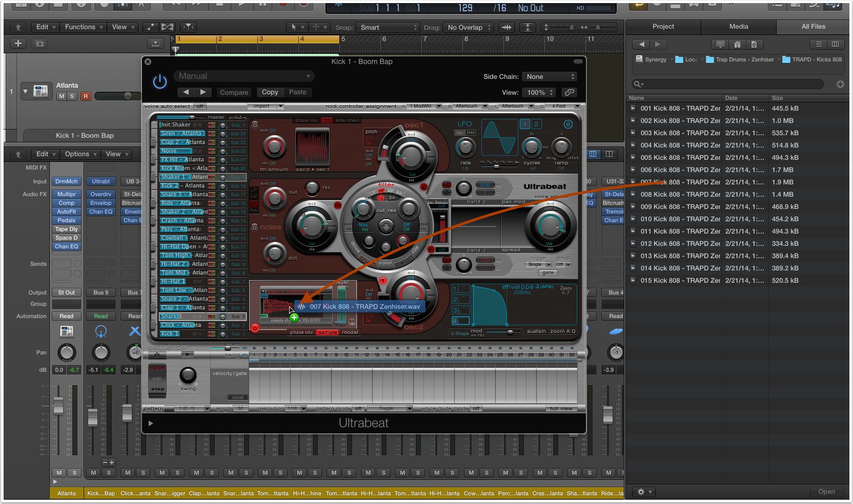Click the St Out output slot
Image resolution: width=853 pixels, height=504 pixels.
[x=67, y=292]
